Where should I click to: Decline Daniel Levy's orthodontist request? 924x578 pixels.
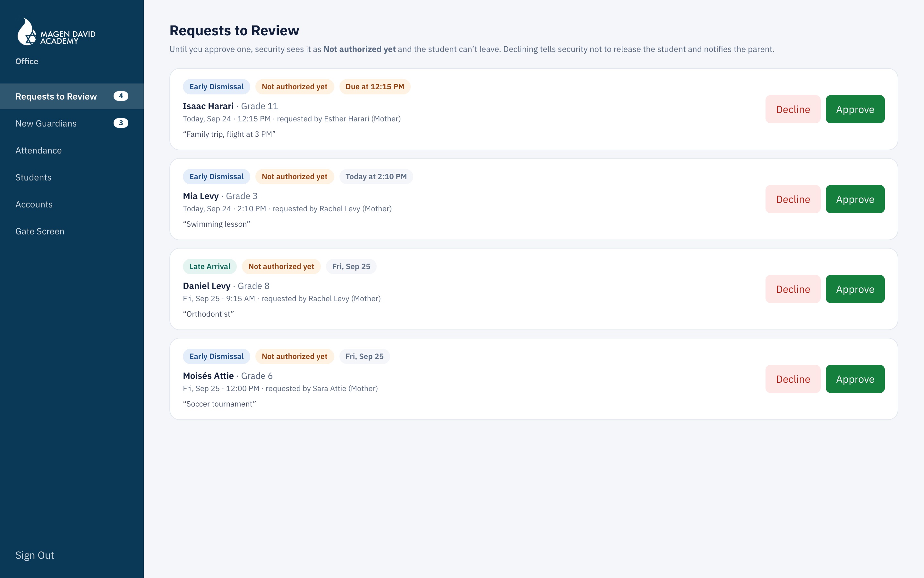793,289
